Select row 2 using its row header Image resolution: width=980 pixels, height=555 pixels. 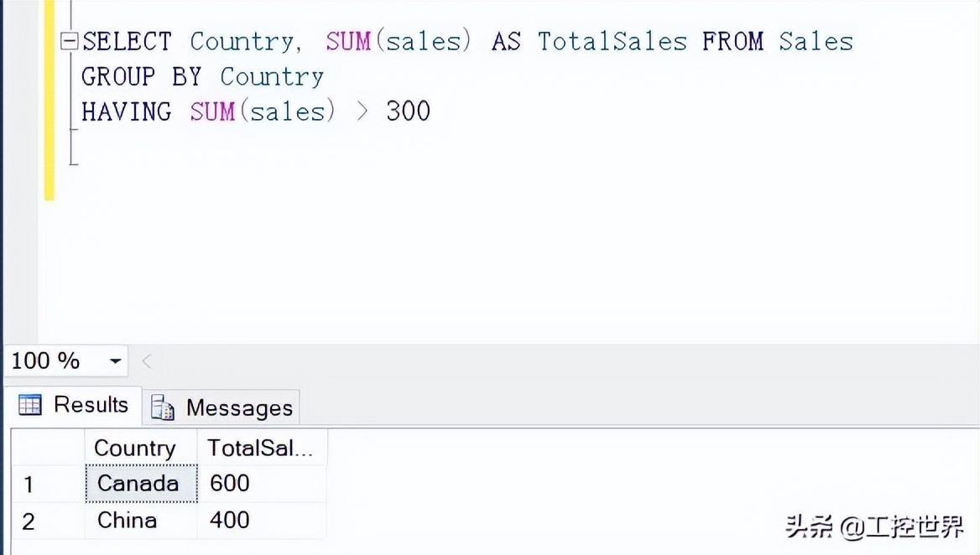point(29,521)
